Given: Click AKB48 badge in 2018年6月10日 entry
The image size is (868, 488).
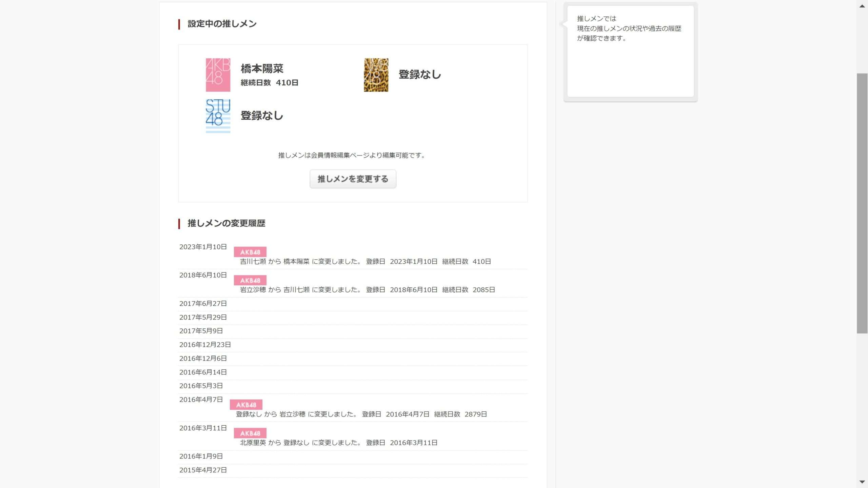Looking at the screenshot, I should pyautogui.click(x=250, y=280).
